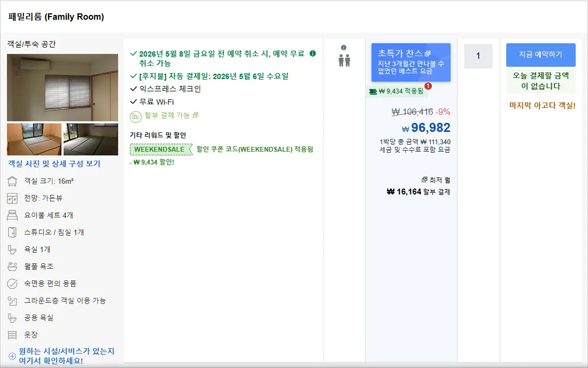
Task: Click the ₩ 96,982 discounted price
Action: (x=426, y=128)
